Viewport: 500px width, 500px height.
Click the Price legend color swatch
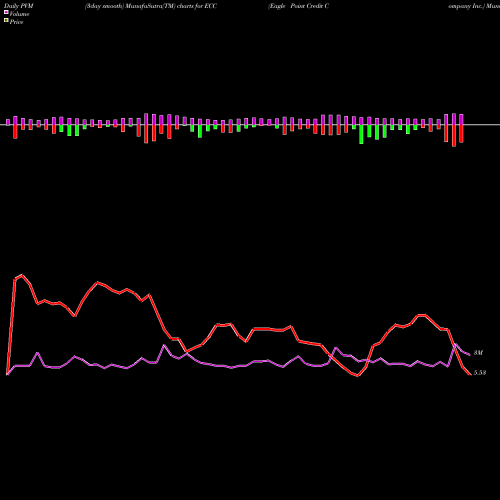tap(6, 21)
